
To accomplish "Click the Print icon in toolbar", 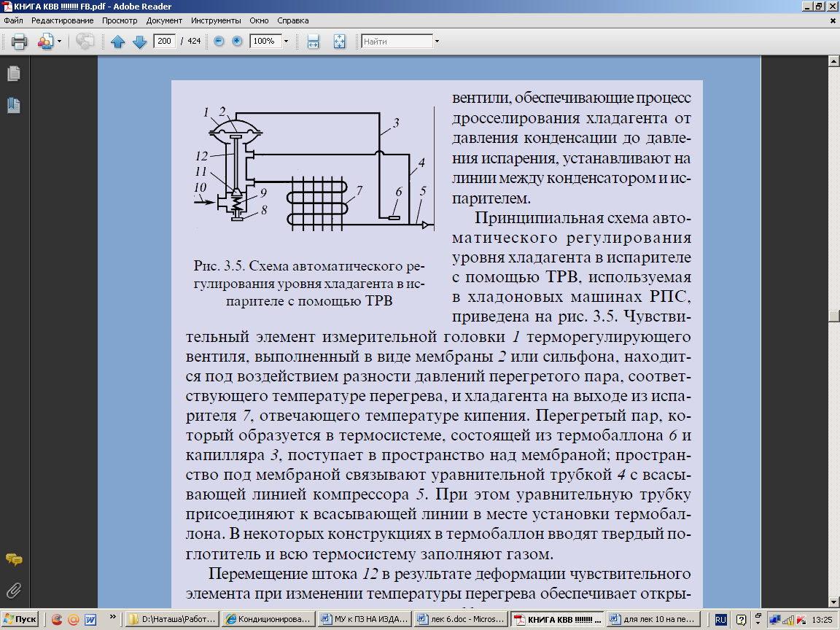I will click(19, 42).
